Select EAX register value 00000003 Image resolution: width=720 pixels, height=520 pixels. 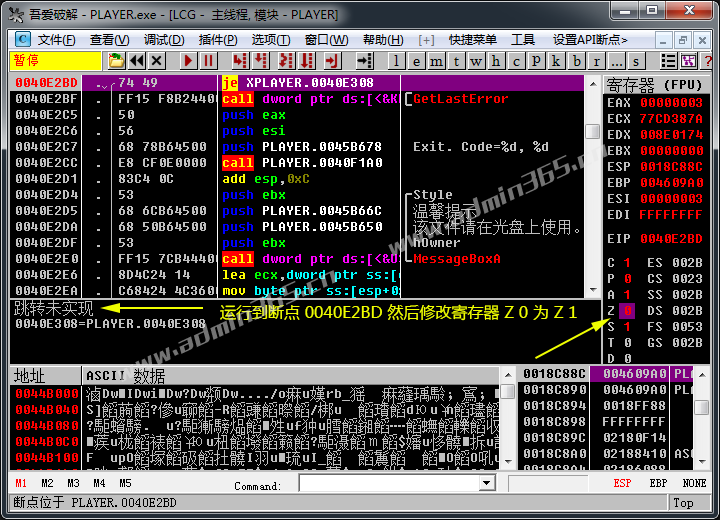point(671,102)
